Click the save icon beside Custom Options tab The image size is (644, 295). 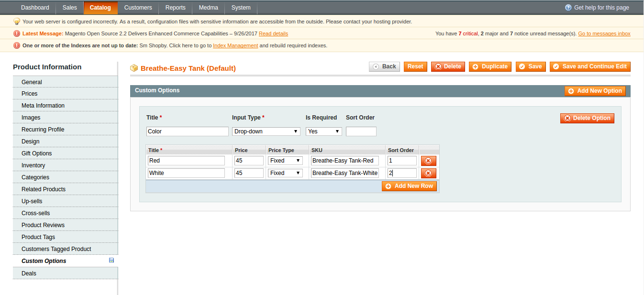(111, 261)
